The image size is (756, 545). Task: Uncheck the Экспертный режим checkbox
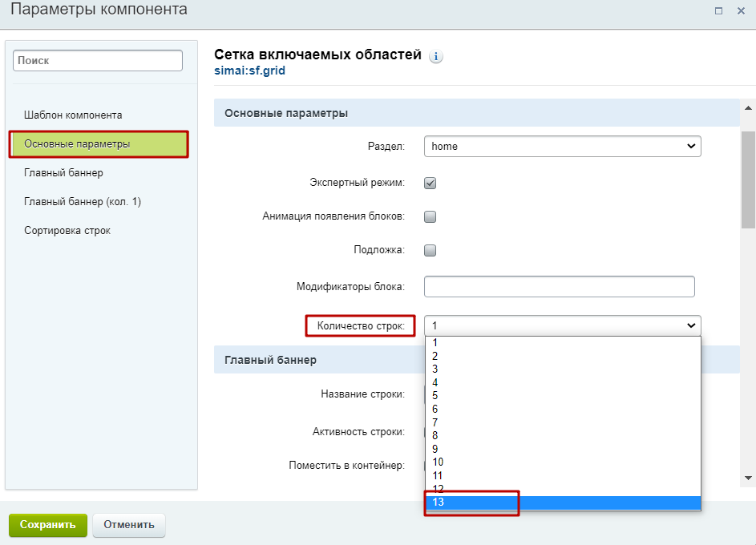[430, 183]
